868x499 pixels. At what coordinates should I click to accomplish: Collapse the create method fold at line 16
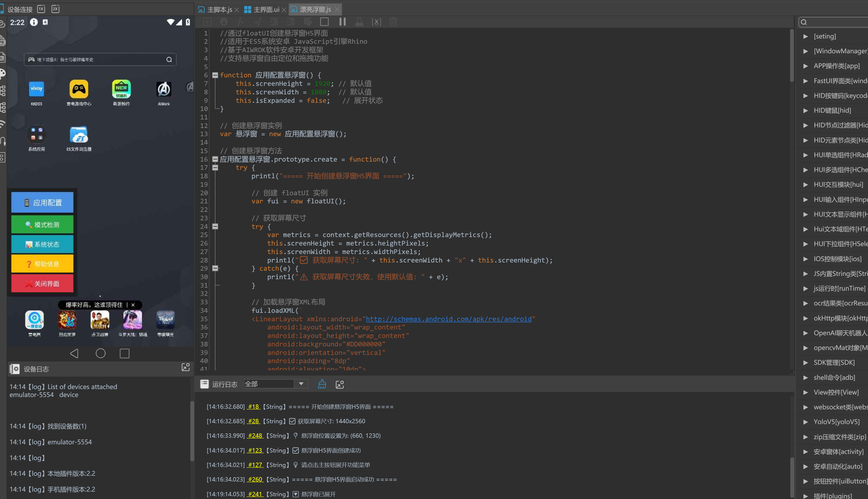click(x=215, y=159)
